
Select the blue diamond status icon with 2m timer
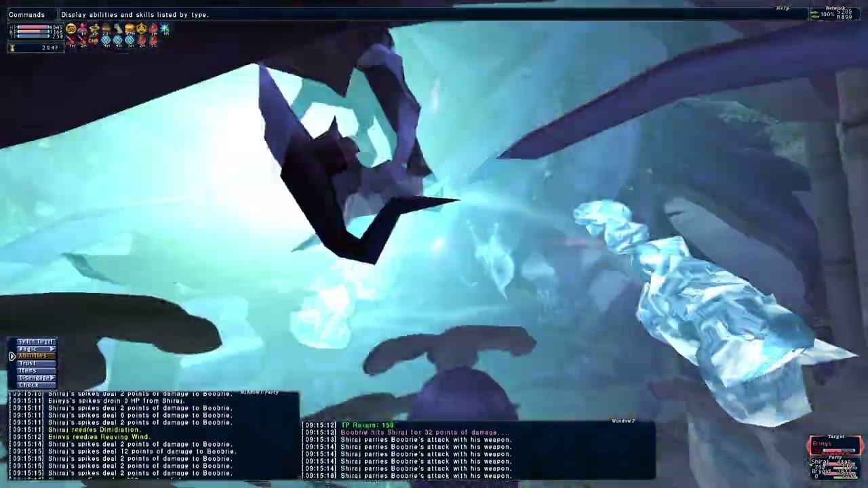[130, 41]
